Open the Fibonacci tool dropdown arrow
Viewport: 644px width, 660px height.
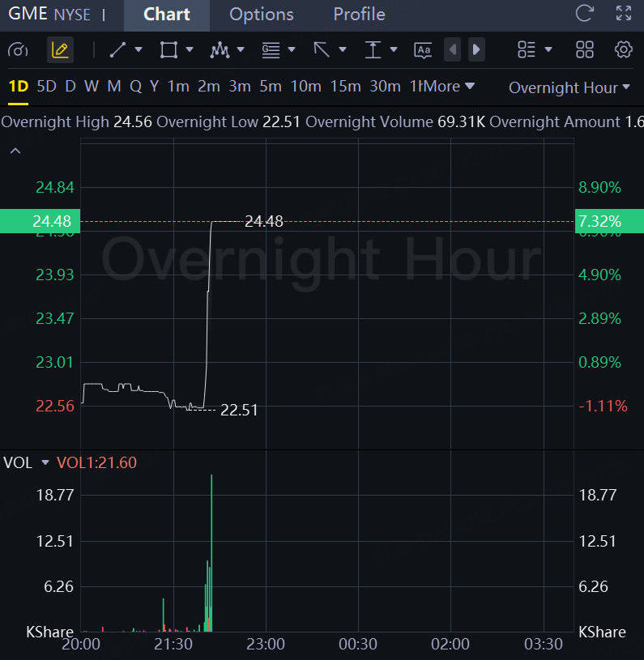[x=292, y=49]
